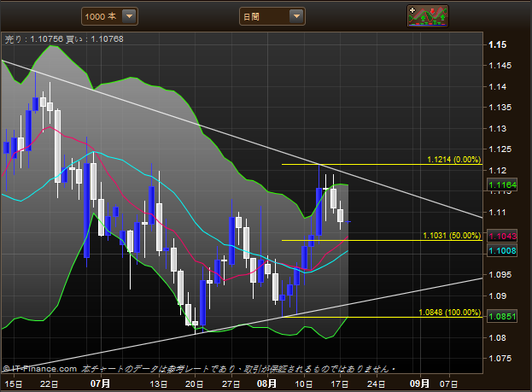Click the arrow button beside 1000本
Viewport: 532px width, 392px height.
click(129, 16)
